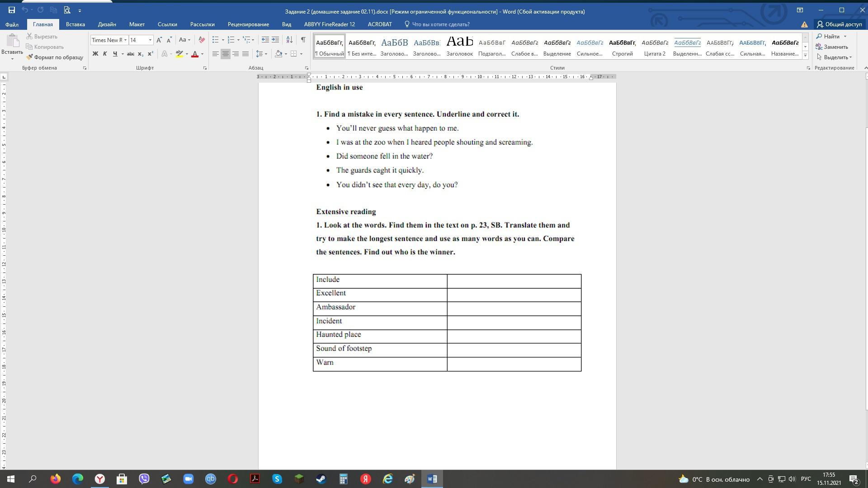Screen dimensions: 868x488
Task: Decrease font size with the shrink font icon
Action: pos(169,40)
